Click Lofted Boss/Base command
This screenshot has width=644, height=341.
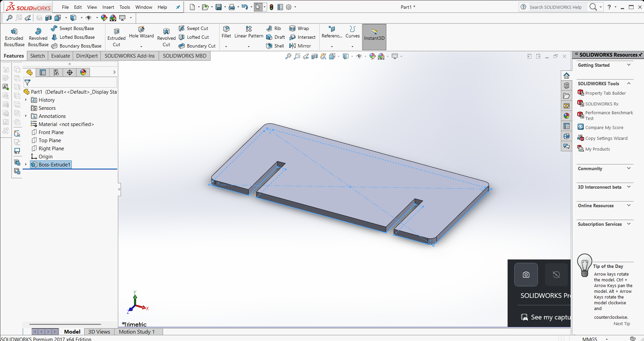click(73, 37)
